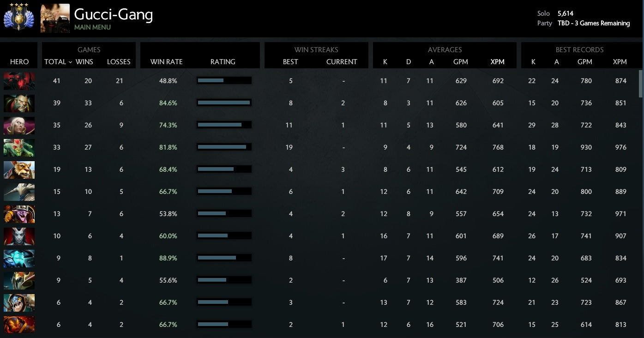The width and height of the screenshot is (644, 338).
Task: Click rating bar for 84.6% win rate hero
Action: point(224,103)
